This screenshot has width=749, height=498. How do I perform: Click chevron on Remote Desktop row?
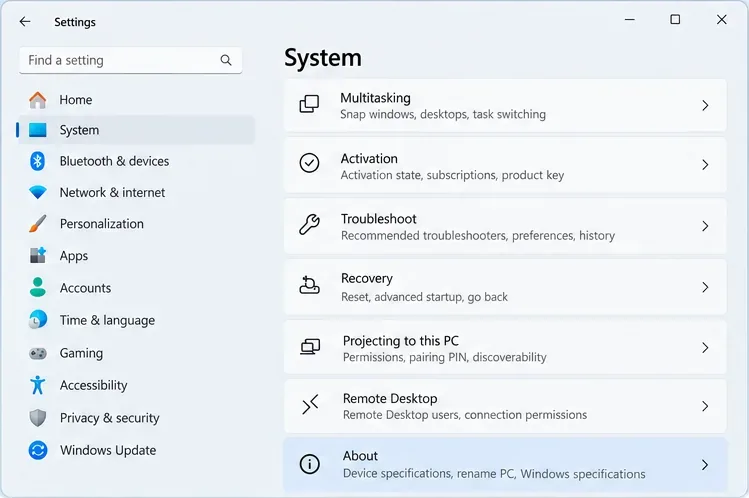click(x=705, y=406)
